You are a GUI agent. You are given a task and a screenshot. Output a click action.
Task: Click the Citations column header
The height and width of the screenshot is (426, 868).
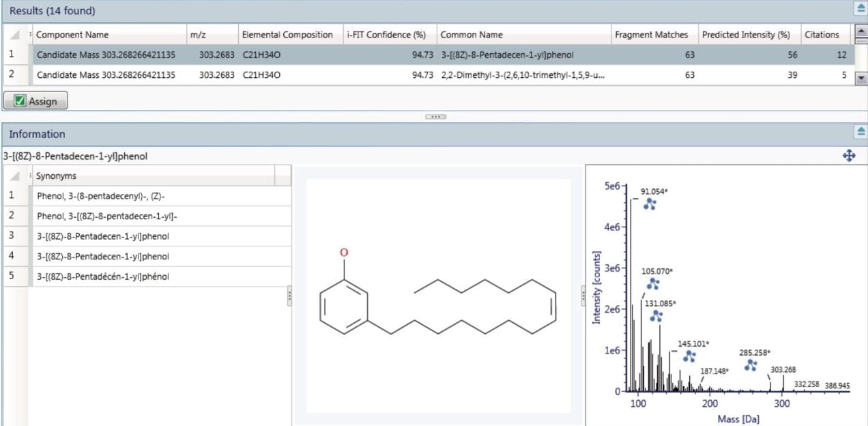822,35
